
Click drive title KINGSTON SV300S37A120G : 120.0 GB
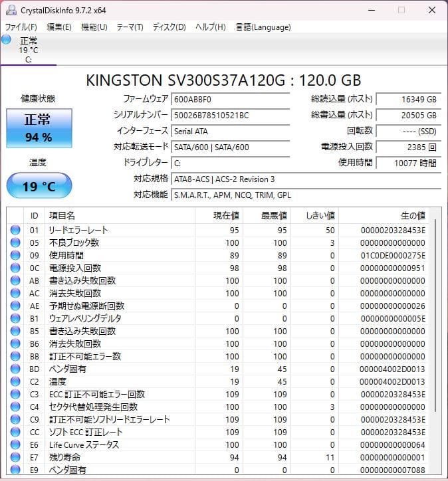point(223,80)
